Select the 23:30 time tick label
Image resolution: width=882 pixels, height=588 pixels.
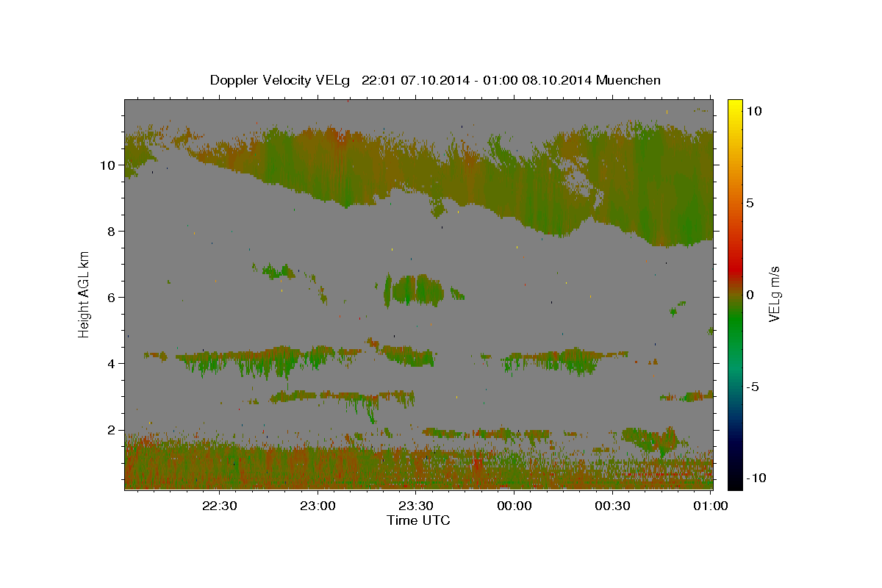[416, 506]
